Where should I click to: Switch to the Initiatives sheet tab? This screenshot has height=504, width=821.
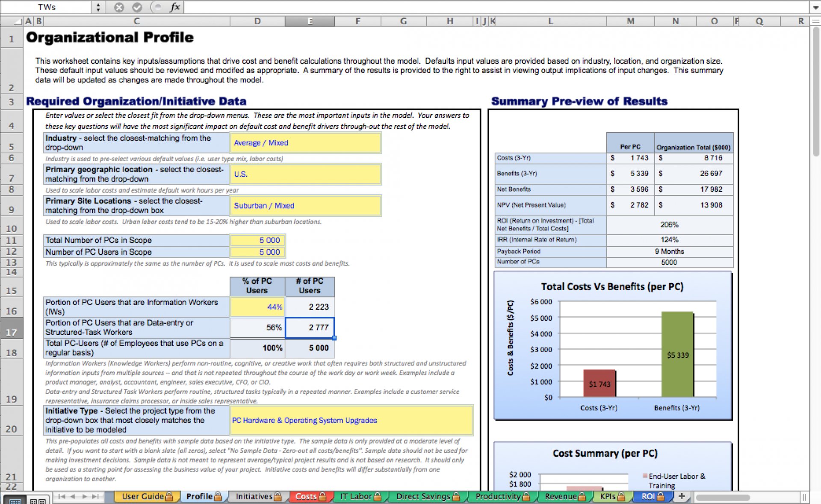pos(258,496)
